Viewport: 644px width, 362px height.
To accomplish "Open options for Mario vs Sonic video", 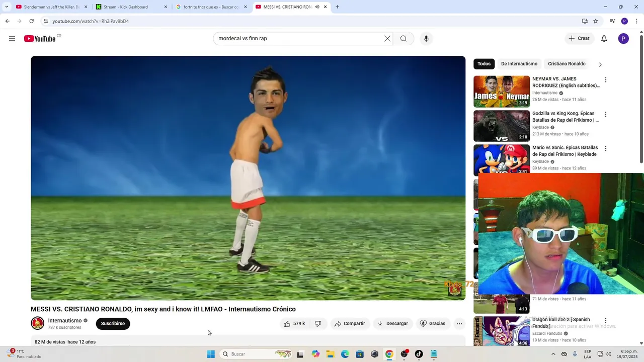I will pos(606,148).
